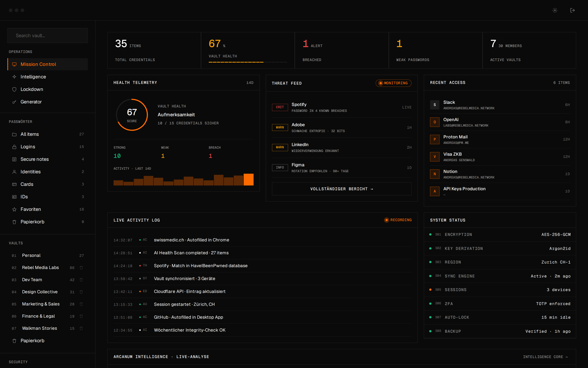This screenshot has height=368, width=588.
Task: Click the Lockdown shield icon
Action: (14, 89)
